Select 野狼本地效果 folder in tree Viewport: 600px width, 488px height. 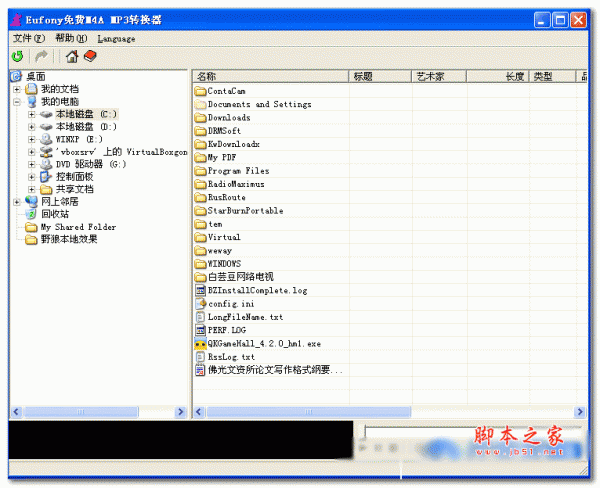click(x=69, y=239)
